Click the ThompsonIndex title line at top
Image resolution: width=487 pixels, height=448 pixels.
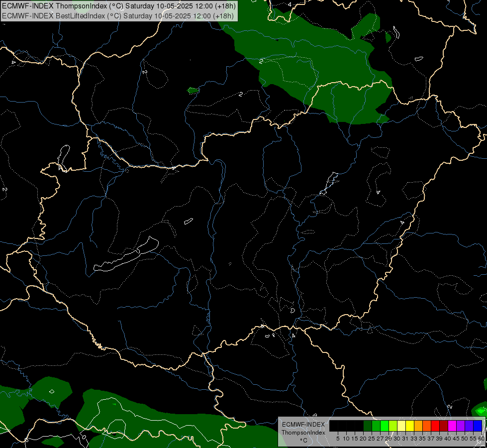pos(119,6)
